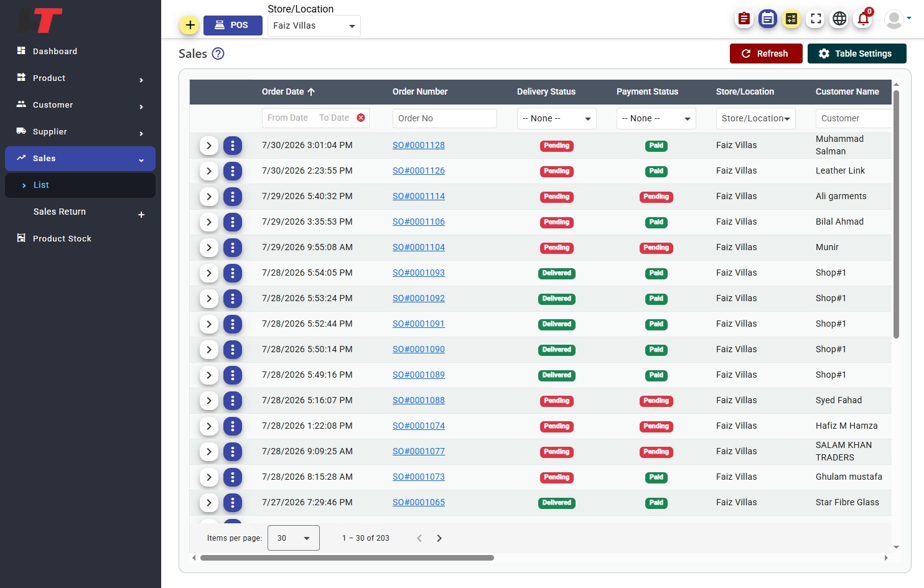This screenshot has height=588, width=924.
Task: Open actions menu for order SO#0001114
Action: click(x=233, y=197)
